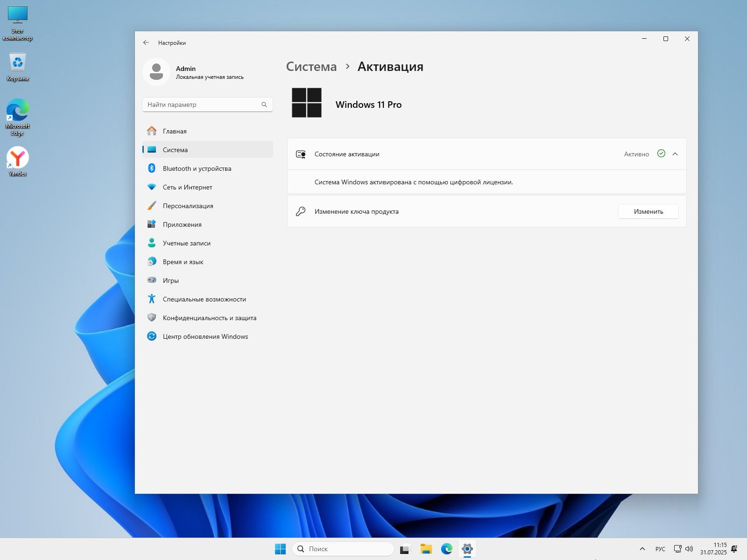The image size is (747, 560).
Task: Click the Windows 11 Pro edition text
Action: [x=368, y=105]
